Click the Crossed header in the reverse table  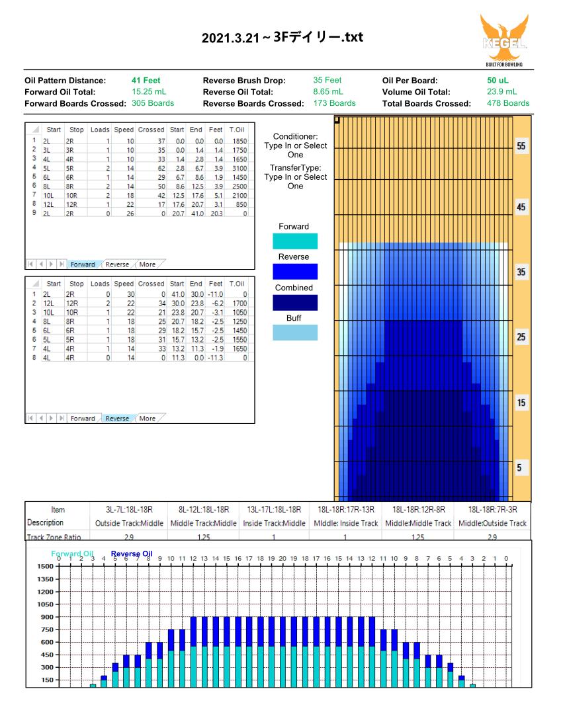pyautogui.click(x=151, y=284)
